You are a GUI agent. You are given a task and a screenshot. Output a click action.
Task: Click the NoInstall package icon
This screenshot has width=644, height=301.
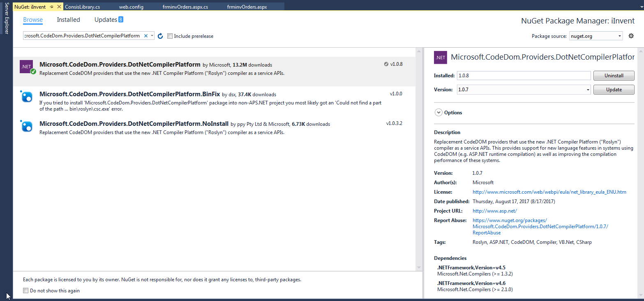coord(27,126)
